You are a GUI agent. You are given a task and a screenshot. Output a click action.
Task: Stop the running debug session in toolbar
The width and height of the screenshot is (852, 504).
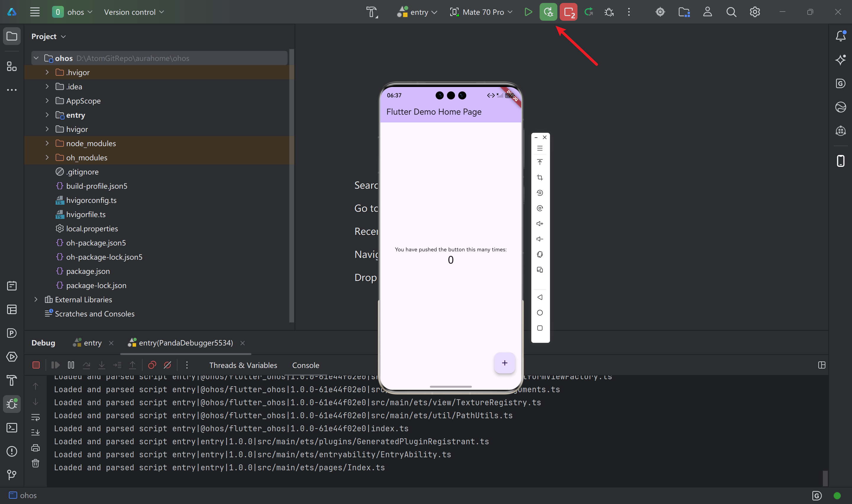[569, 12]
